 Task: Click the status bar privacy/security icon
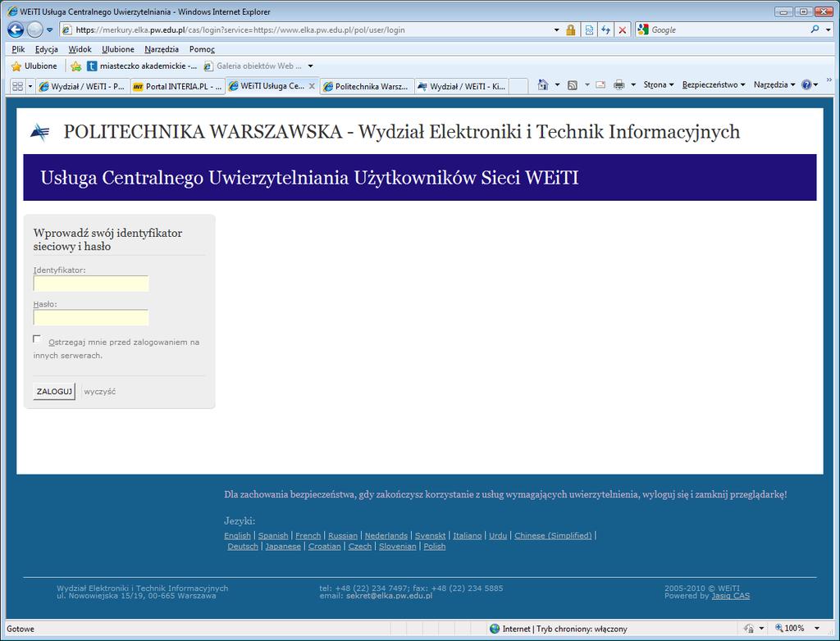point(749,629)
